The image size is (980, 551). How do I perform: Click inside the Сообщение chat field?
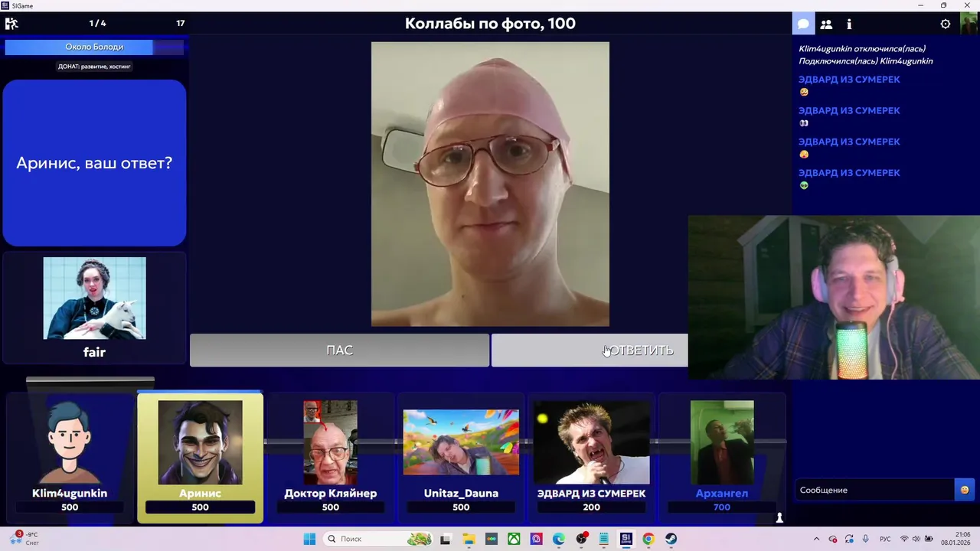874,490
